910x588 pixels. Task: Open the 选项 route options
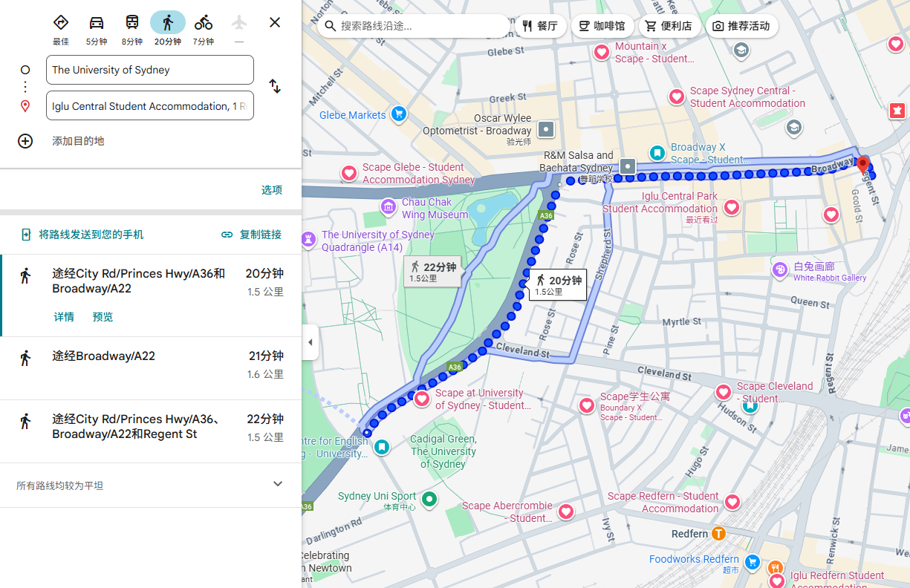(x=272, y=190)
